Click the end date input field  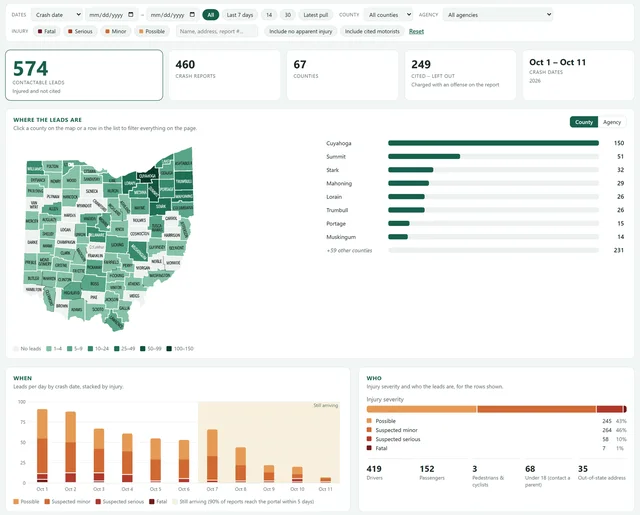(x=173, y=15)
